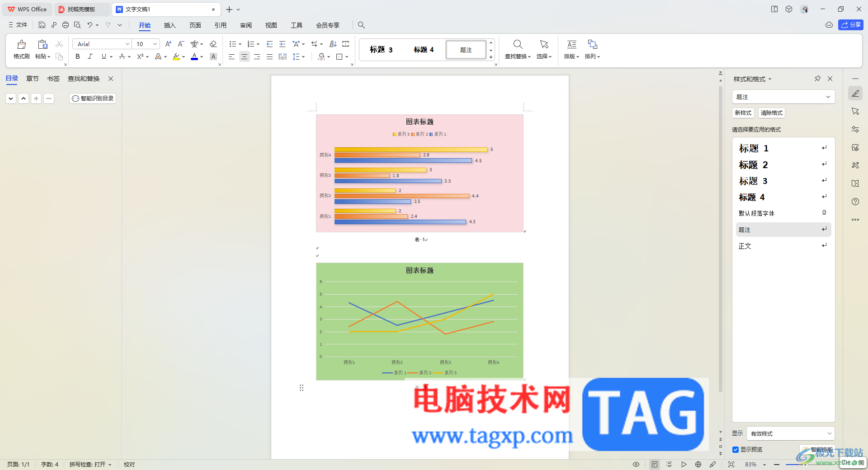The width and height of the screenshot is (868, 470).
Task: Click the Increase Font Size icon
Action: pyautogui.click(x=168, y=44)
